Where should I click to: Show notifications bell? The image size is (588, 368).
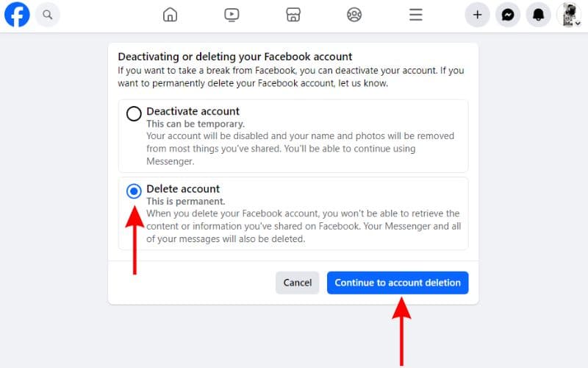tap(538, 15)
